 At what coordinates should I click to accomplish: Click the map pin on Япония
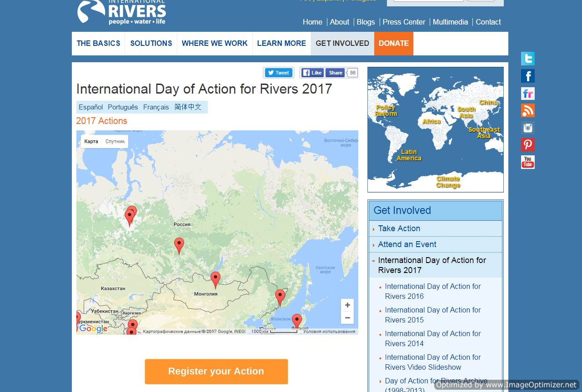pyautogui.click(x=297, y=322)
